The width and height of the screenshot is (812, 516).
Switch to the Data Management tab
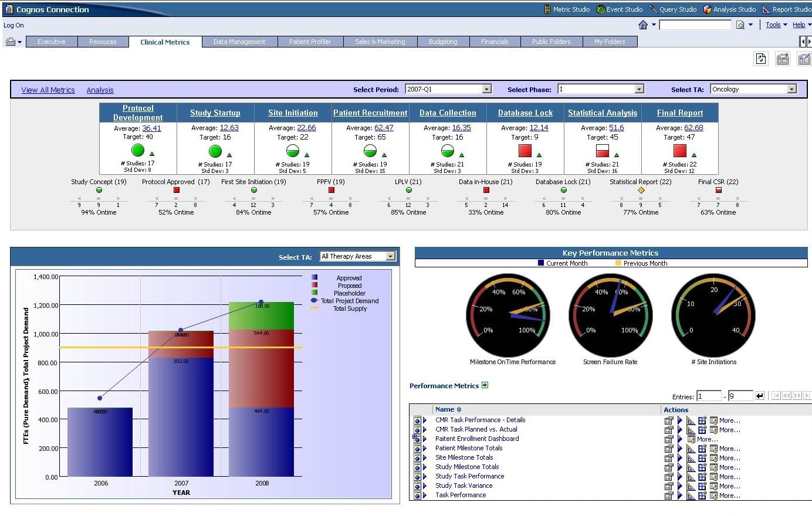click(x=239, y=42)
